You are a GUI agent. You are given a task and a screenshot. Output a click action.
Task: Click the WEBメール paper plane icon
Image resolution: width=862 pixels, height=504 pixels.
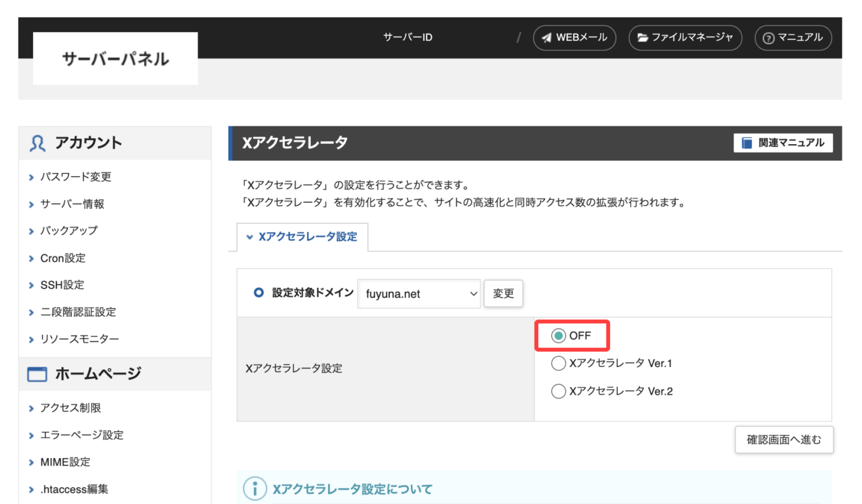(x=546, y=38)
